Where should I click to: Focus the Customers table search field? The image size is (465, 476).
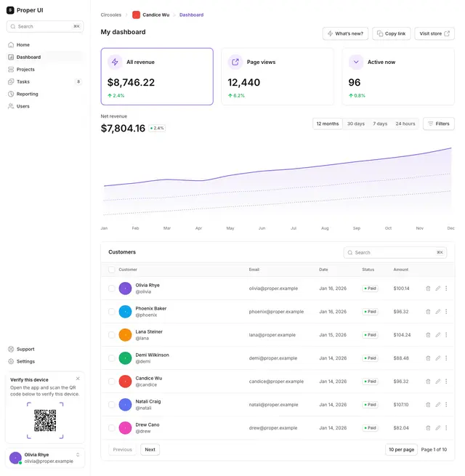[395, 253]
